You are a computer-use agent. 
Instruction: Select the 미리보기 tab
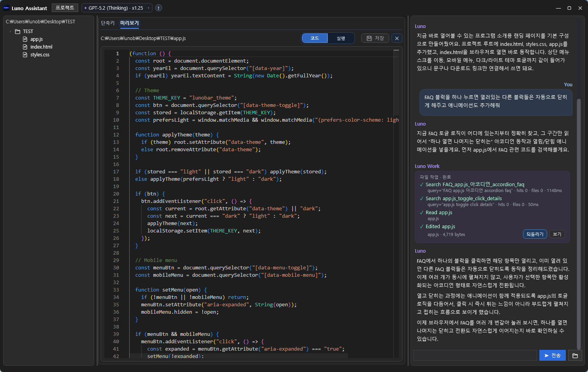(129, 23)
